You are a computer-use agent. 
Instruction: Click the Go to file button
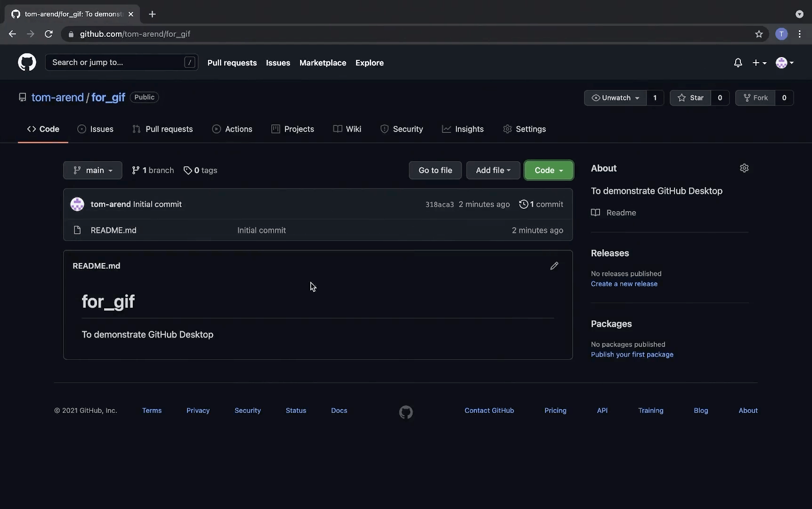tap(435, 170)
